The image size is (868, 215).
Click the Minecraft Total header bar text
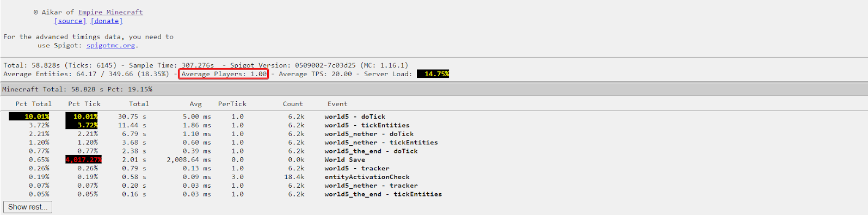tap(77, 89)
